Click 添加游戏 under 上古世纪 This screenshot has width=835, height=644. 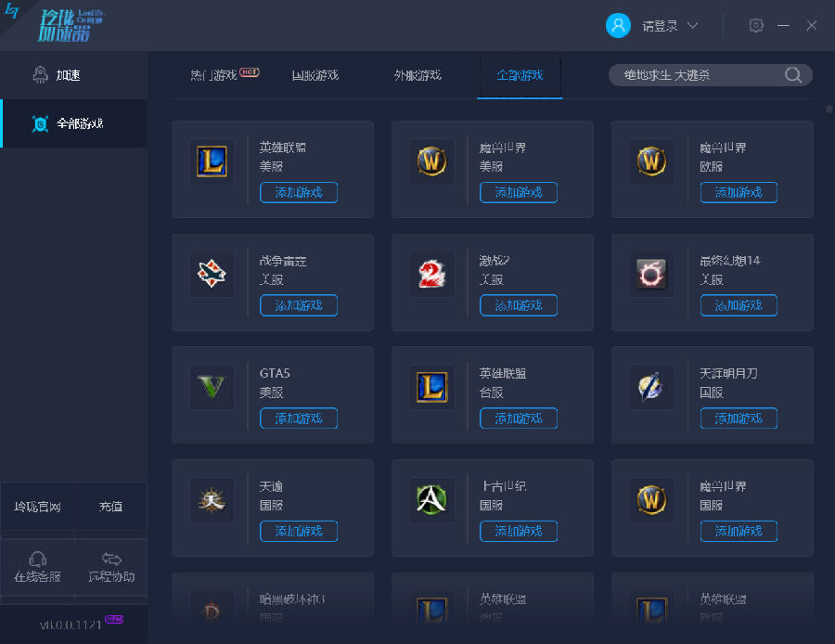(519, 531)
